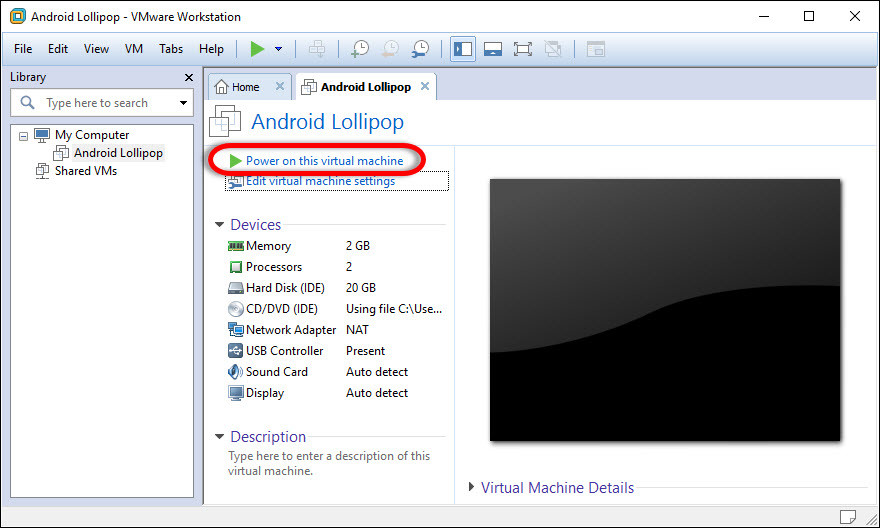This screenshot has height=528, width=880.
Task: Click the Processors device icon
Action: [236, 267]
